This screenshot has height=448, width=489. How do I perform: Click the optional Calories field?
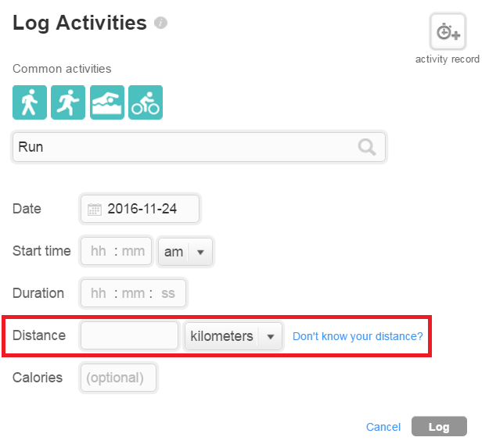118,378
